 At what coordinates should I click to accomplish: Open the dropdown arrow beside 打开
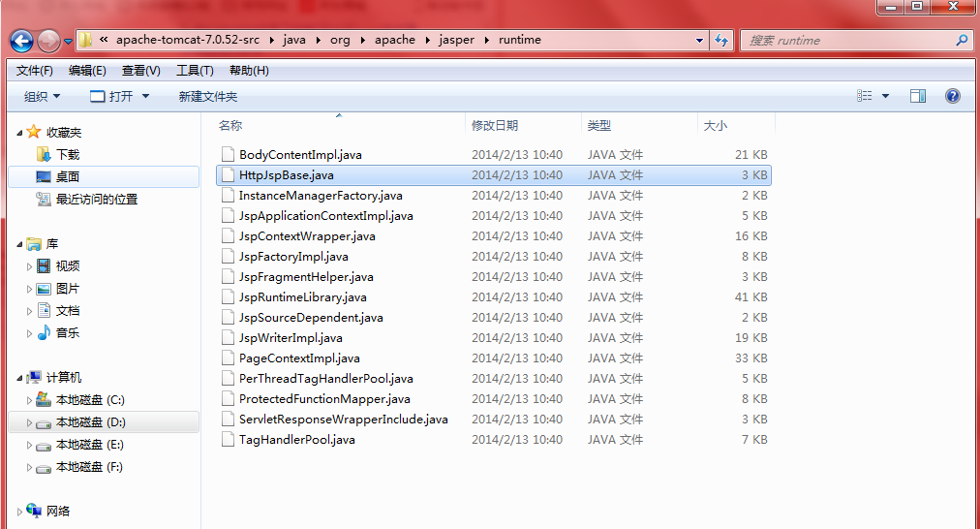pyautogui.click(x=145, y=96)
